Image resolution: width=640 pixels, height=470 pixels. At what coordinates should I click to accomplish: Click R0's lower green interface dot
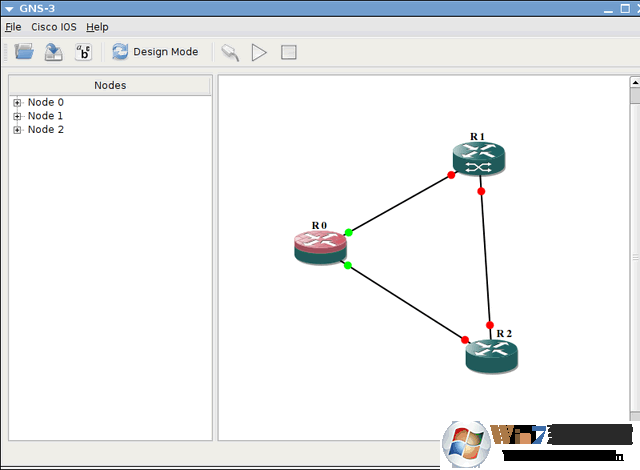348,266
